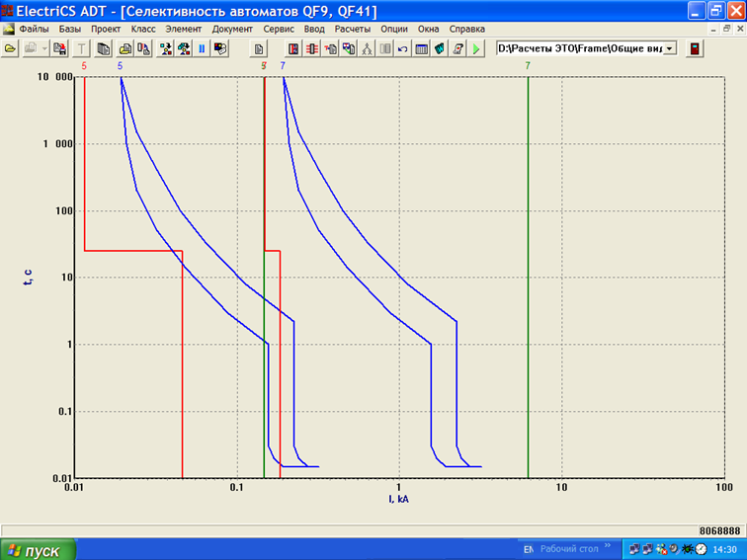Open the Расчеты menu
The image size is (747, 560).
click(x=353, y=29)
